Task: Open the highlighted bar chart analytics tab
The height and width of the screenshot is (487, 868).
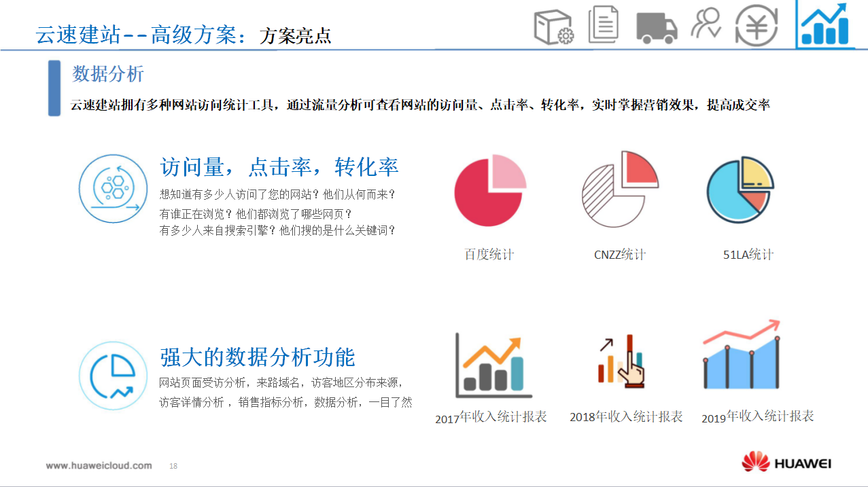Action: pyautogui.click(x=824, y=25)
